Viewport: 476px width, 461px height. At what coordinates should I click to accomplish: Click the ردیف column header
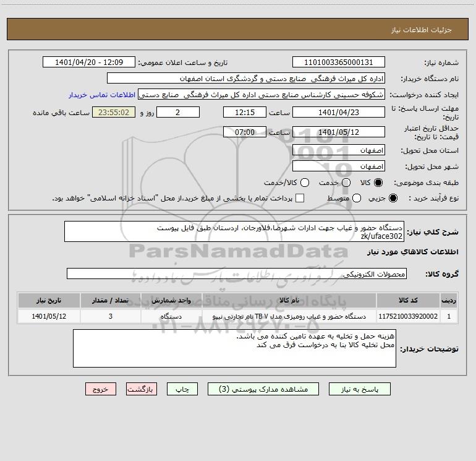click(x=449, y=300)
